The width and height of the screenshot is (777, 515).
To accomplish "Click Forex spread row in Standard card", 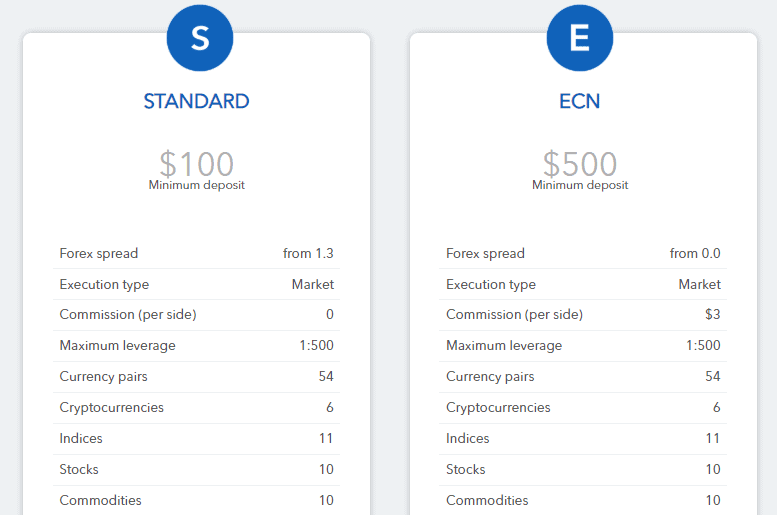I will tap(196, 253).
